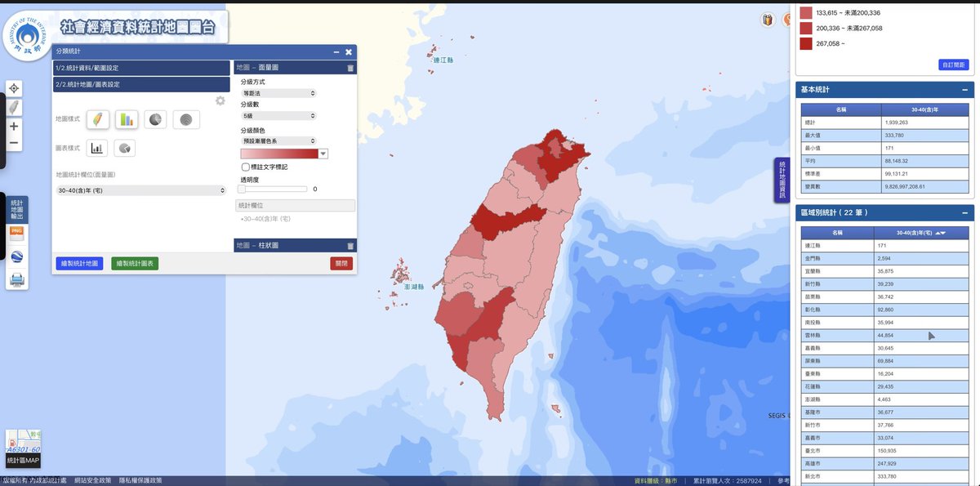Select bar chart map style icon

(127, 120)
